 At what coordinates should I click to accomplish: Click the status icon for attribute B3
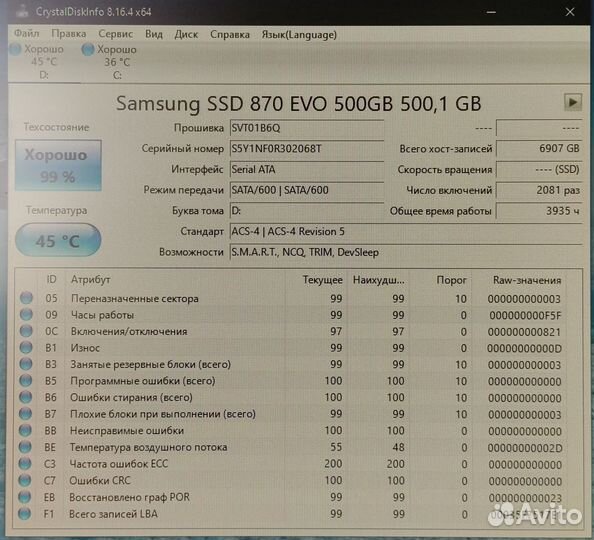(26, 364)
